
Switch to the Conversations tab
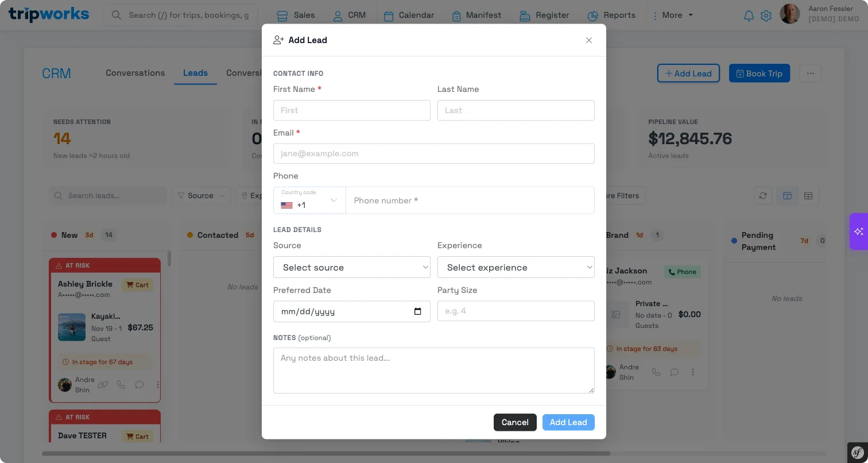(135, 73)
